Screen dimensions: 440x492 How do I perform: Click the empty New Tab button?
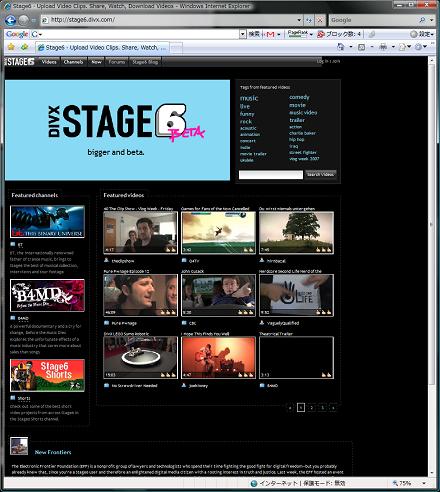click(176, 48)
